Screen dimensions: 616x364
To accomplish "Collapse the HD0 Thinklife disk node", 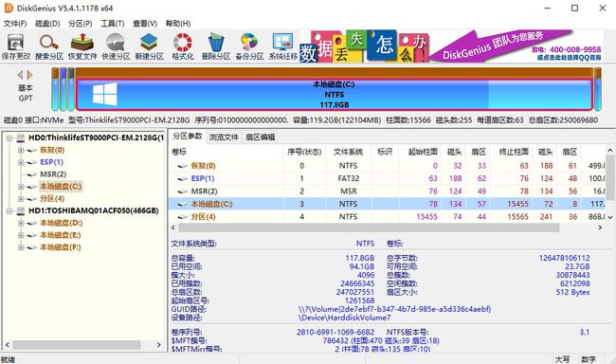I will point(9,138).
